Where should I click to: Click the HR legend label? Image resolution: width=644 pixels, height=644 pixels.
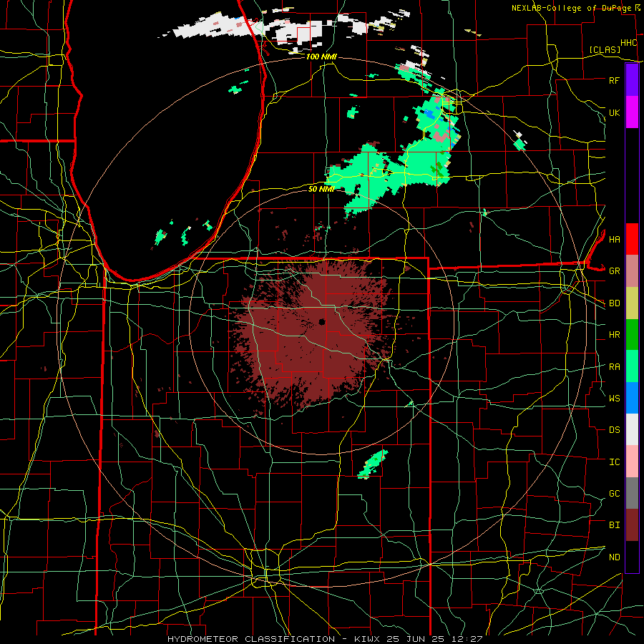(614, 335)
